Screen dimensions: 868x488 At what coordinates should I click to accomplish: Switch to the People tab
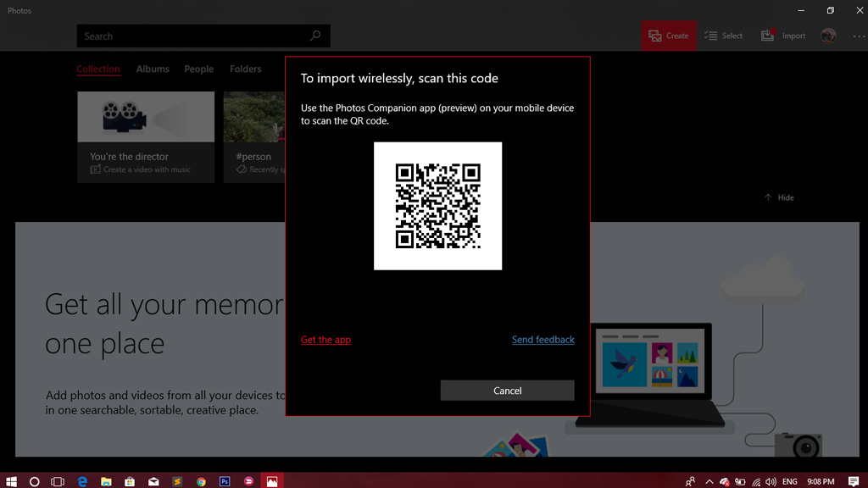(x=199, y=69)
